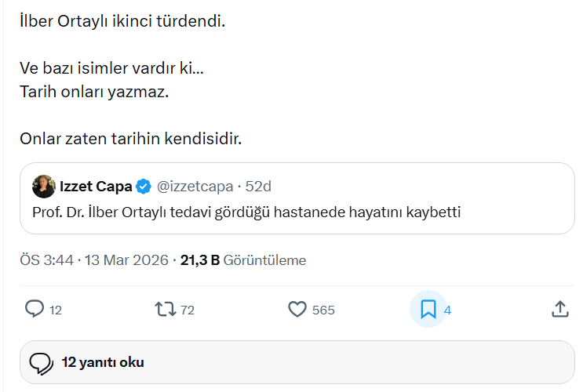583x392 pixels.
Task: Click the "52d" quoted tweet timestamp
Action: [x=258, y=187]
